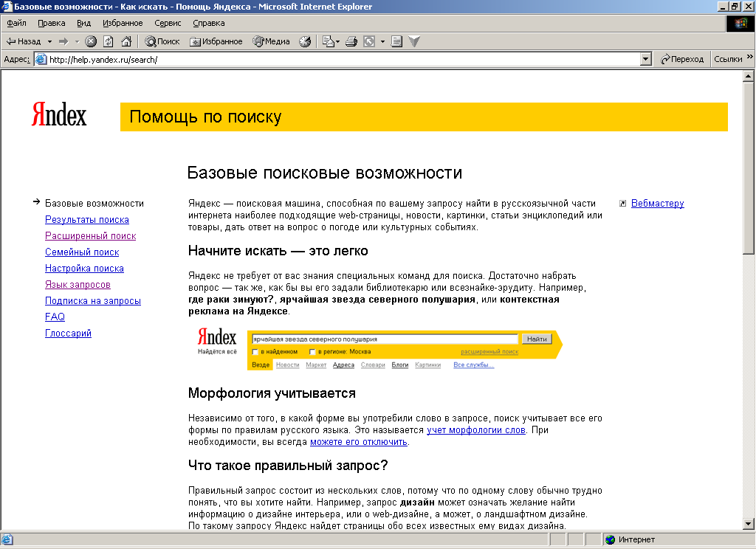Viewport: 756px width, 549px height.
Task: Open the address bar dropdown list
Action: 646,59
